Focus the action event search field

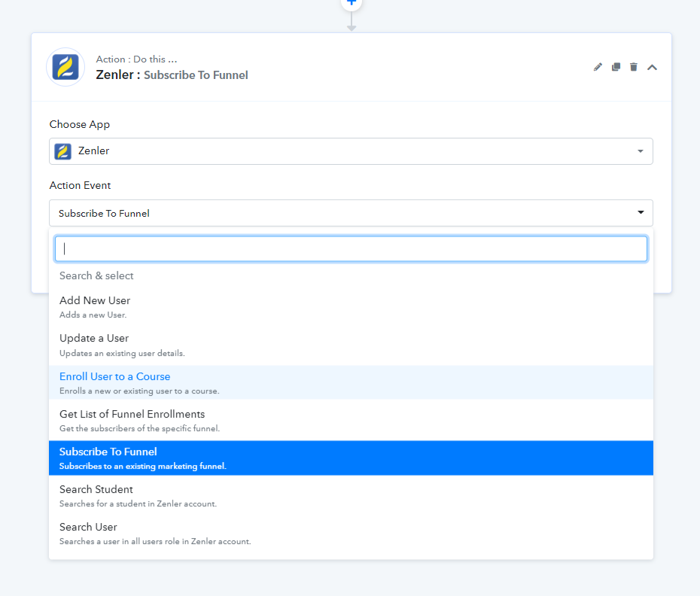tap(351, 248)
